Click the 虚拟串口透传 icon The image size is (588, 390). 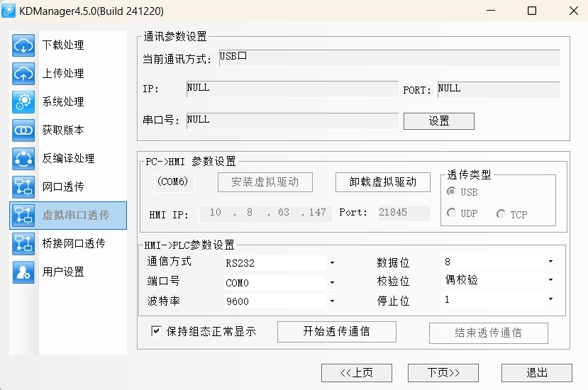click(23, 216)
